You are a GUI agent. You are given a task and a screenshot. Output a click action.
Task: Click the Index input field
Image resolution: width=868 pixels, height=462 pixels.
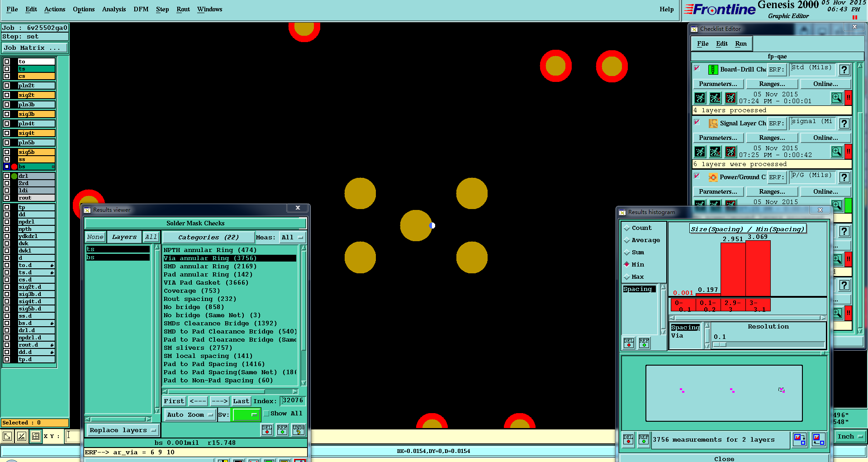pyautogui.click(x=293, y=400)
